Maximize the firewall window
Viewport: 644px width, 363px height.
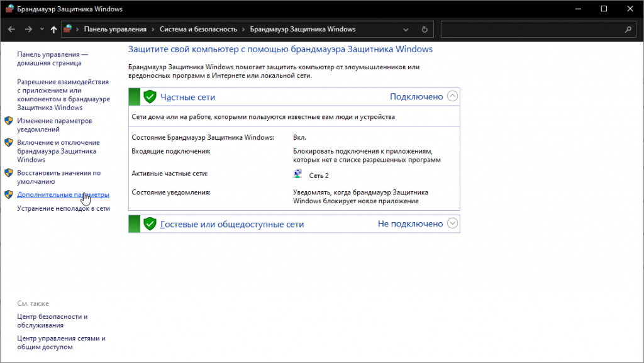point(604,9)
